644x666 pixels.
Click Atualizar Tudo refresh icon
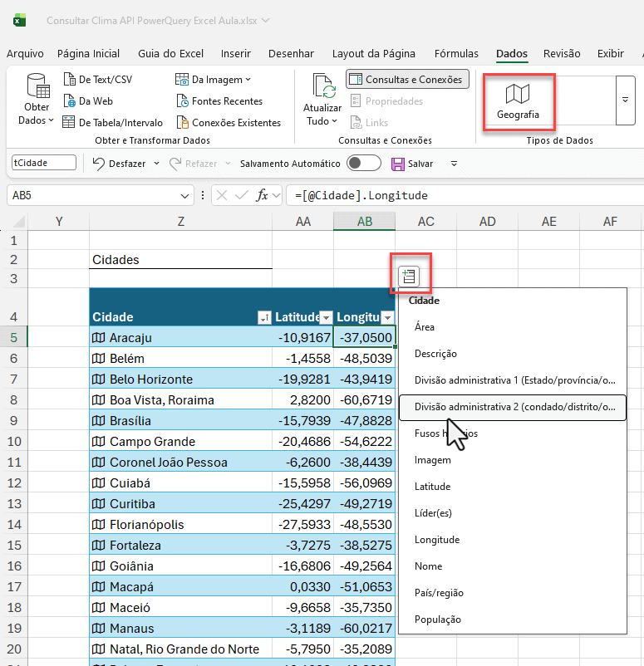[x=322, y=86]
